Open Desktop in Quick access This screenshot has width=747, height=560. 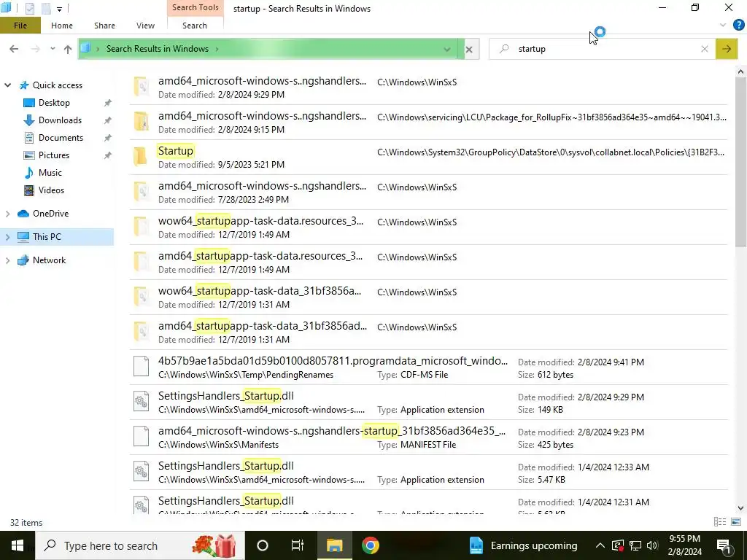(x=54, y=103)
